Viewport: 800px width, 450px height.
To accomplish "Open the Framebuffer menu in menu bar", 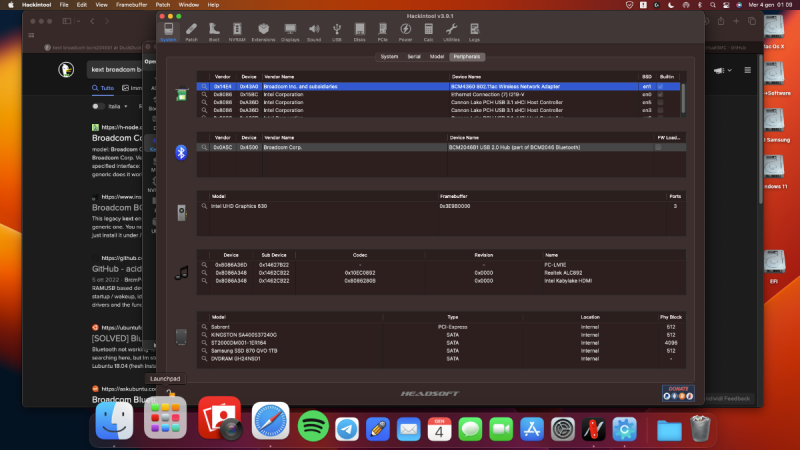I will pyautogui.click(x=131, y=5).
